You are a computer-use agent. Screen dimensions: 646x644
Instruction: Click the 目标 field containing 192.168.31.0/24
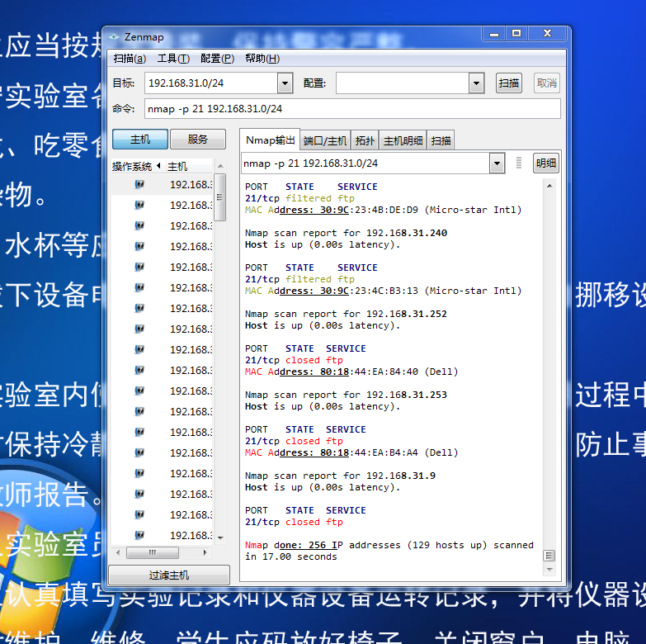coord(211,83)
